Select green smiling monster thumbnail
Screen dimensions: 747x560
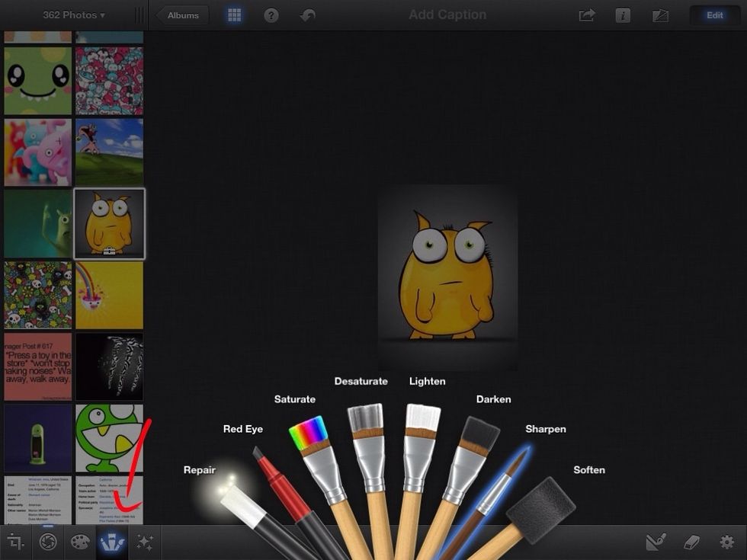[38, 81]
